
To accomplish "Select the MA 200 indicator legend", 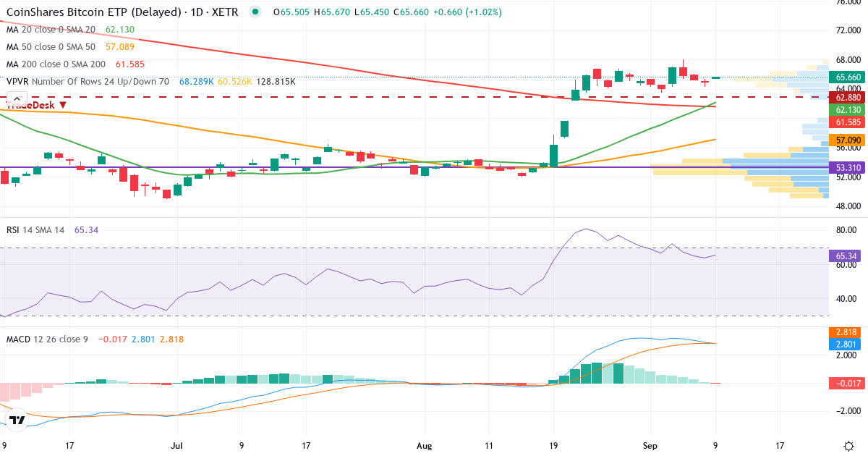I will click(x=56, y=64).
